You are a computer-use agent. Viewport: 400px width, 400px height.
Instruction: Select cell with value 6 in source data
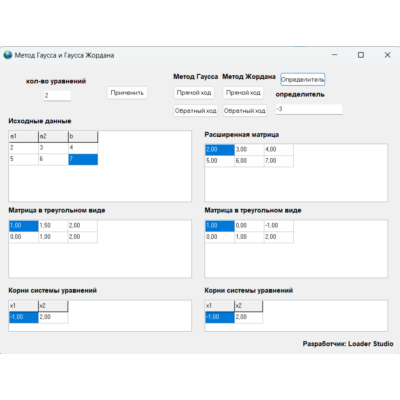tap(53, 159)
